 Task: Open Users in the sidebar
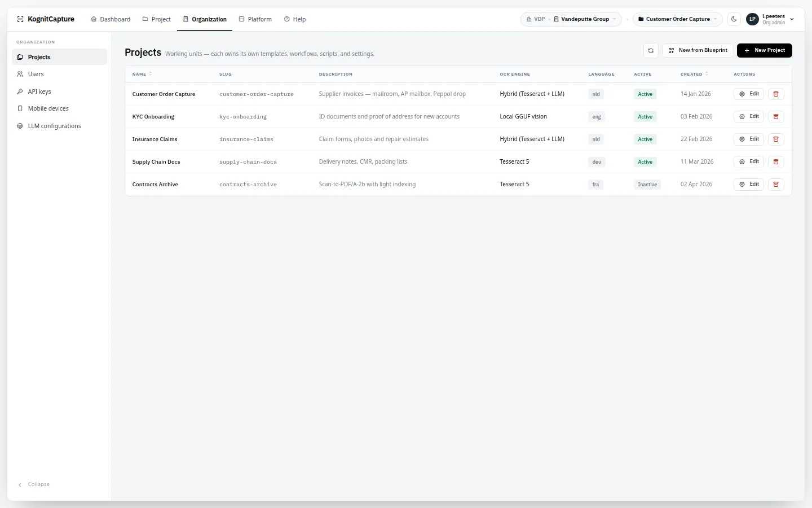point(59,74)
